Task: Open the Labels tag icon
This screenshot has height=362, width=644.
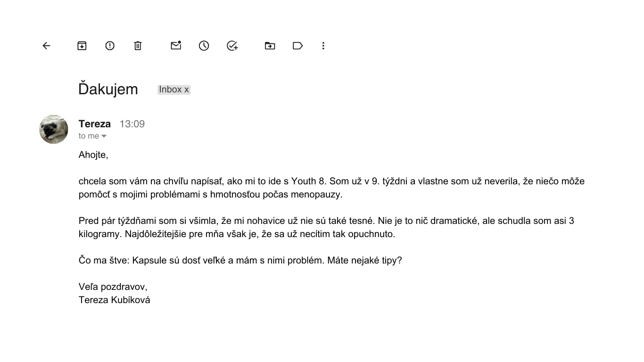Action: [x=297, y=46]
